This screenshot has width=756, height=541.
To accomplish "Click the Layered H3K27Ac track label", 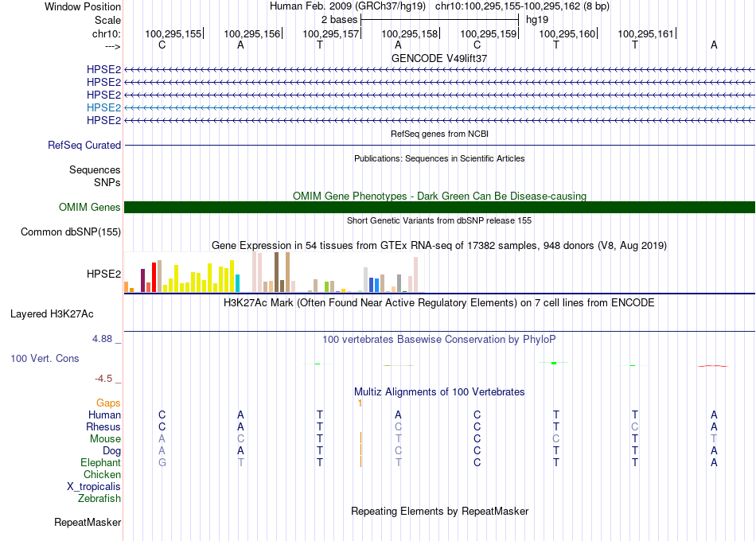I will click(x=52, y=314).
